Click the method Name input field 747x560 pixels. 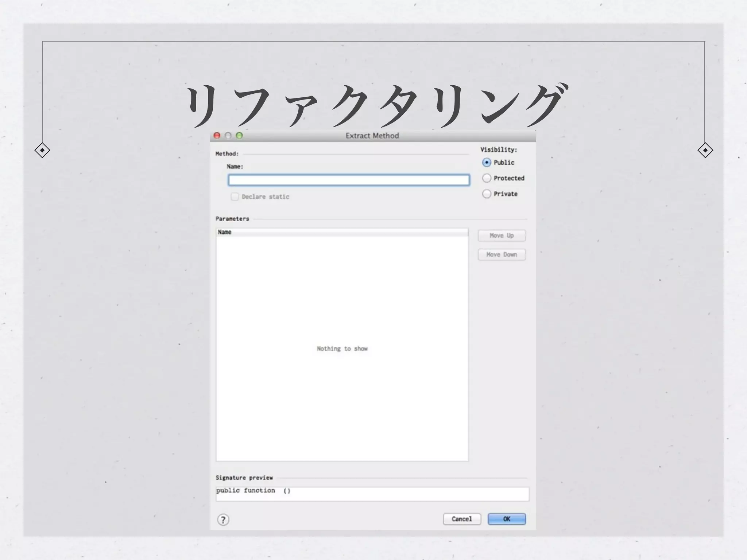coord(349,180)
